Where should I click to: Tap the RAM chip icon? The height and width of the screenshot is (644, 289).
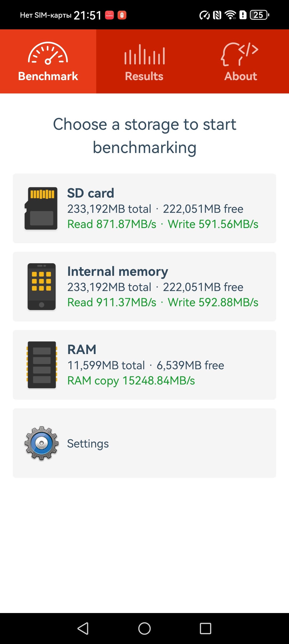[42, 365]
